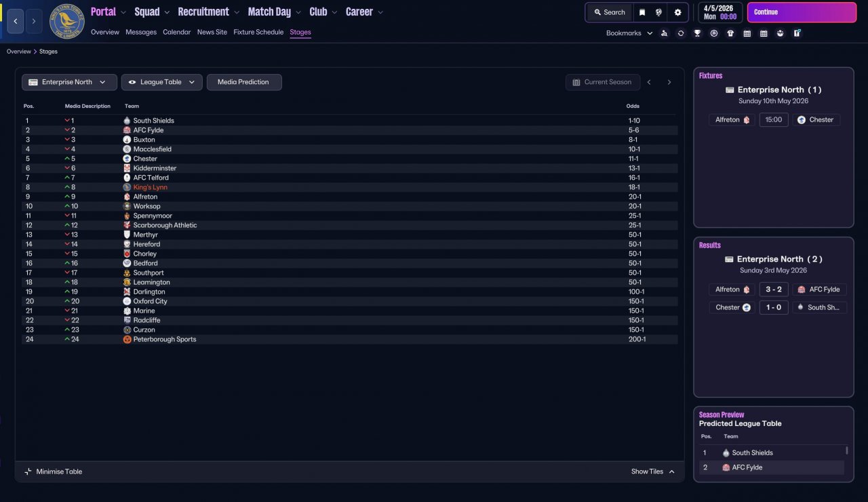Click the Radcliffe club badge

click(127, 320)
